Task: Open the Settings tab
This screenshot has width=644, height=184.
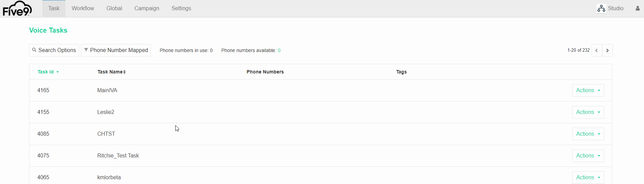Action: click(181, 9)
